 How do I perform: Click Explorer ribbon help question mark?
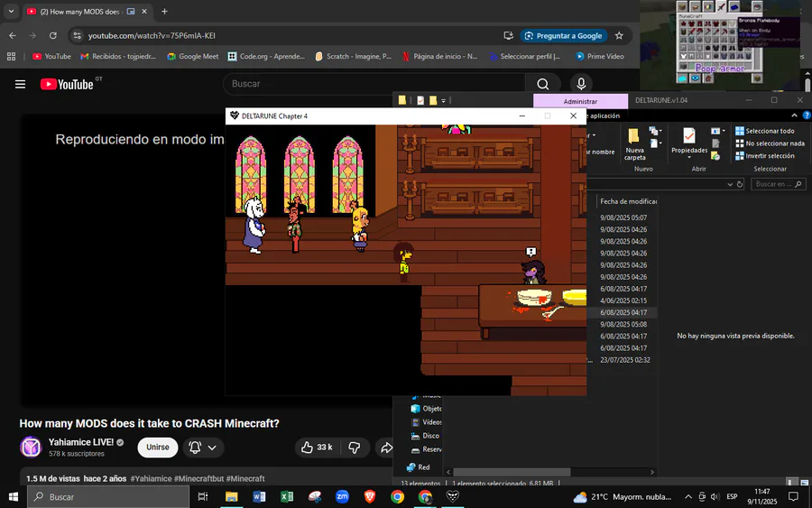coord(806,115)
